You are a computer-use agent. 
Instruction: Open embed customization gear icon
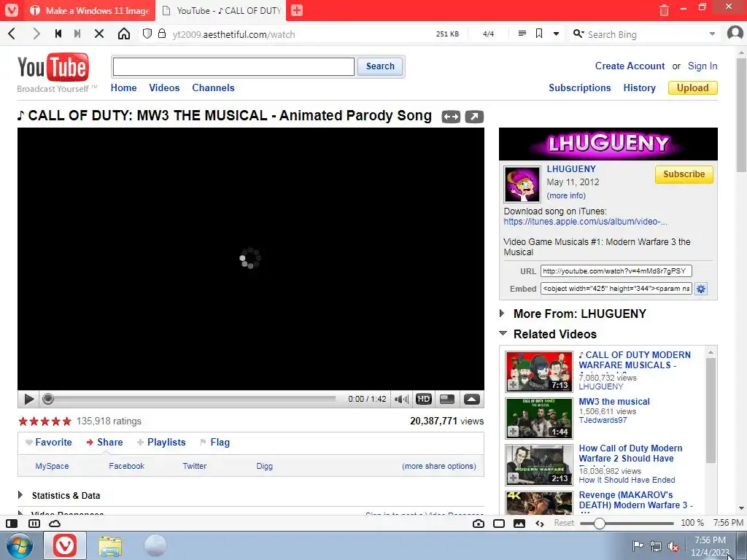pos(701,289)
